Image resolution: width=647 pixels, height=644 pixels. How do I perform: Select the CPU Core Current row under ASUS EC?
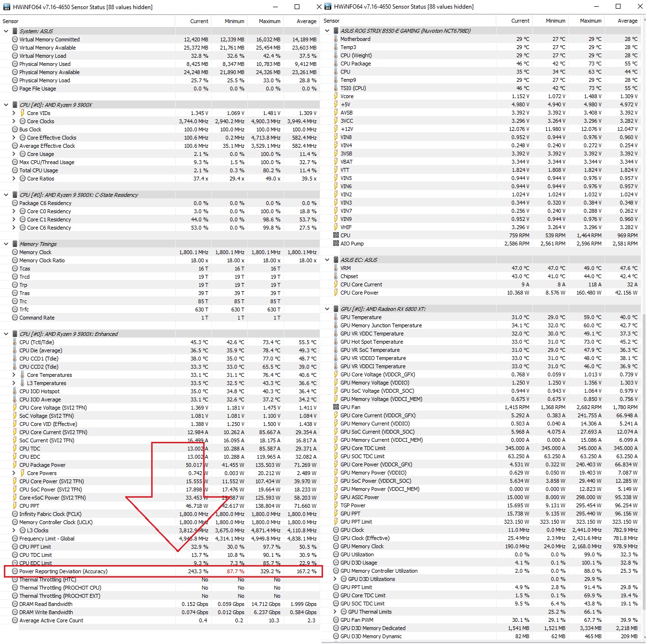[x=481, y=284]
